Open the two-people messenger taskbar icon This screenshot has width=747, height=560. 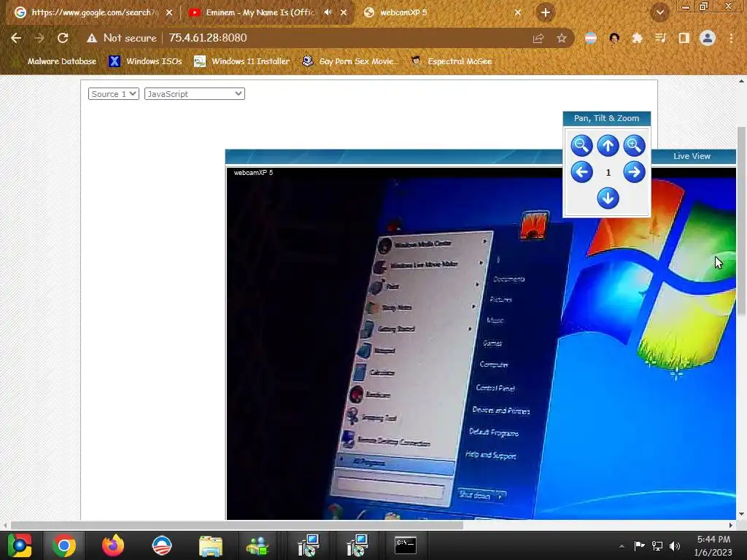click(258, 546)
